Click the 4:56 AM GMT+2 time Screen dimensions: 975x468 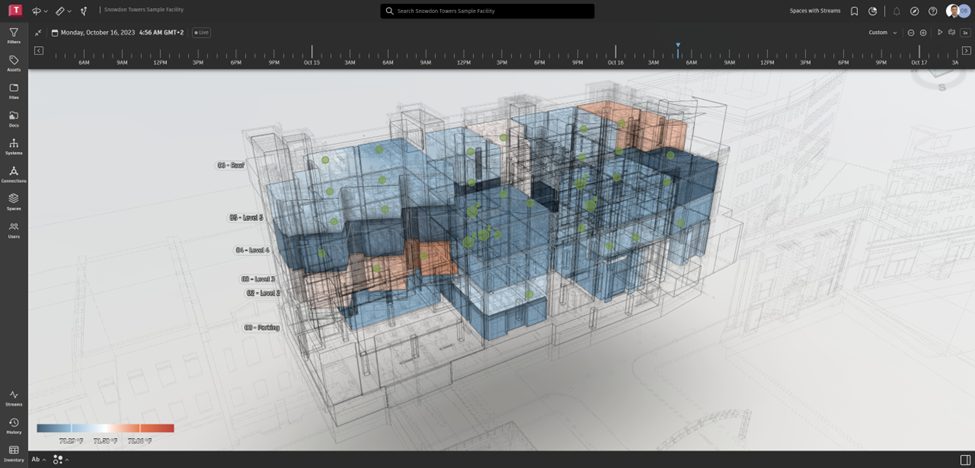point(162,32)
